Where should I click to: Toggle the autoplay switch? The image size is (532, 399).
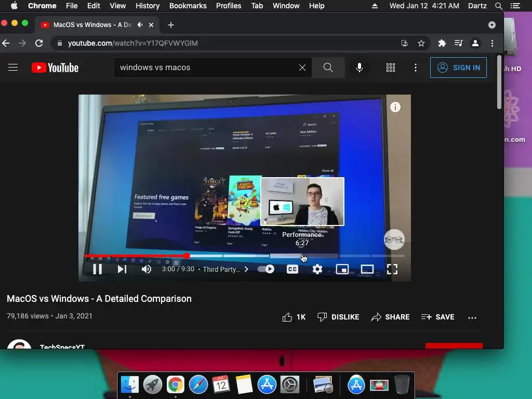click(x=266, y=269)
